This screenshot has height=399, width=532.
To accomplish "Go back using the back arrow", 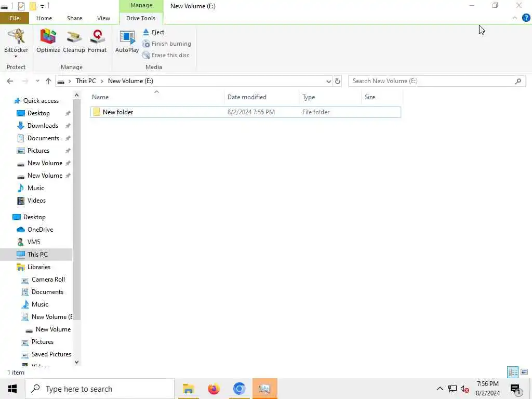I will pyautogui.click(x=10, y=81).
